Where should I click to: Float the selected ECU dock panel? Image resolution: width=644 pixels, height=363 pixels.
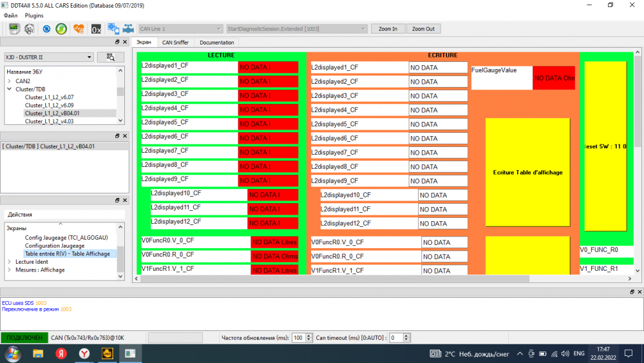(117, 135)
